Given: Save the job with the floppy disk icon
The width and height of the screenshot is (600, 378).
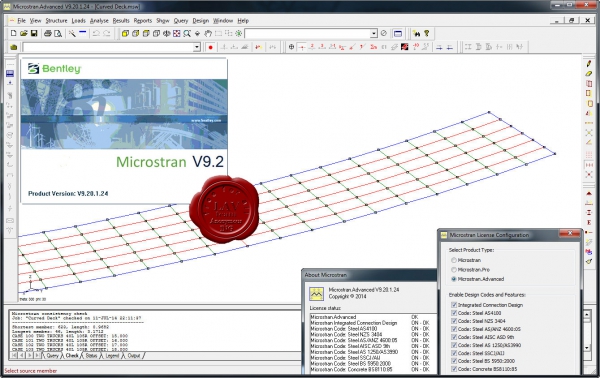Looking at the screenshot, I should (x=34, y=34).
